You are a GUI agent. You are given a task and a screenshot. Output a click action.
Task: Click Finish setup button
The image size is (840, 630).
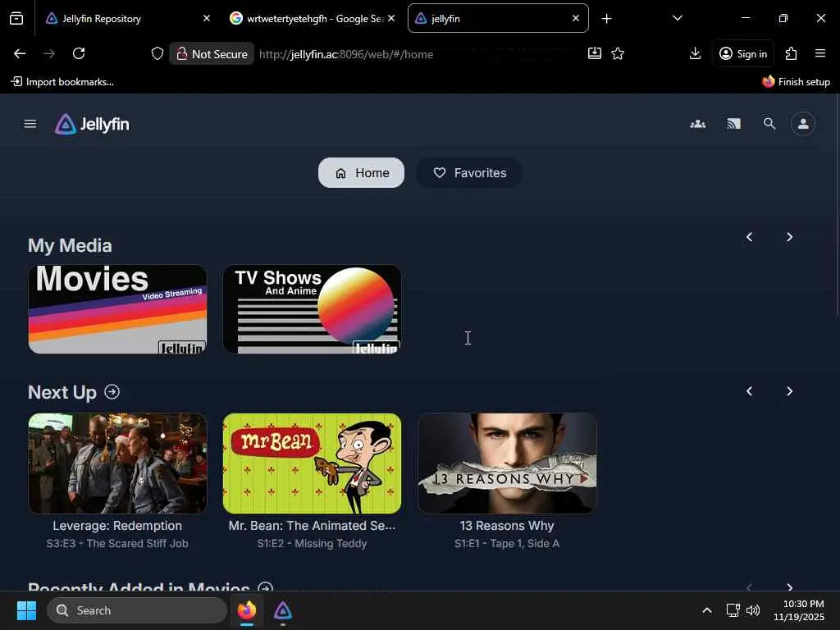point(796,82)
